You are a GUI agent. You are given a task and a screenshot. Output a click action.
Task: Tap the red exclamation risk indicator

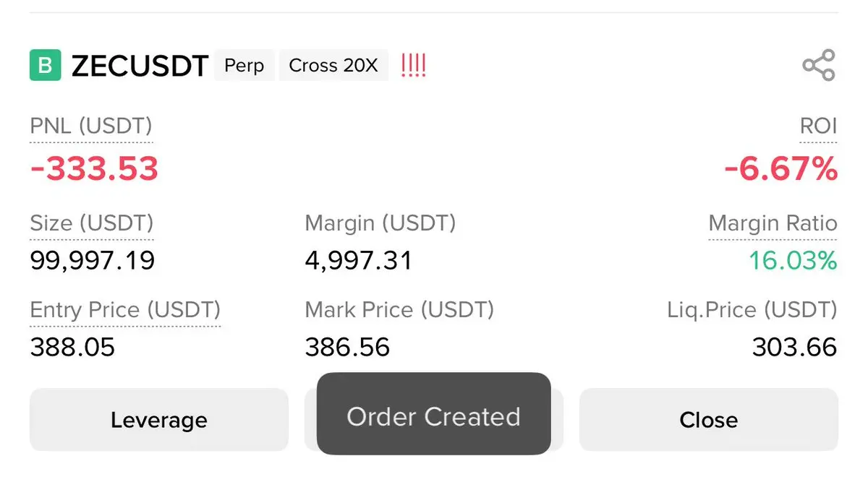[413, 66]
